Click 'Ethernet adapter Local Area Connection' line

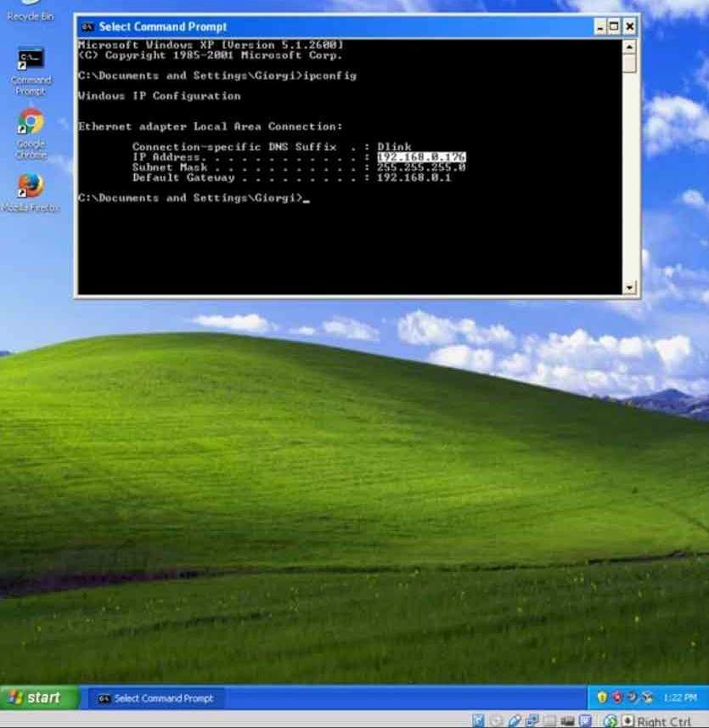pos(210,127)
